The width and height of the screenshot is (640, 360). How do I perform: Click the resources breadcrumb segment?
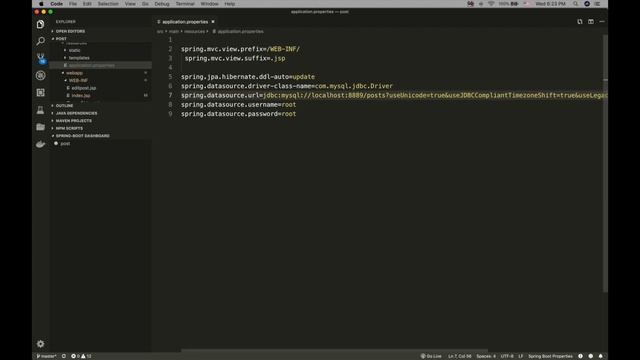[x=194, y=31]
